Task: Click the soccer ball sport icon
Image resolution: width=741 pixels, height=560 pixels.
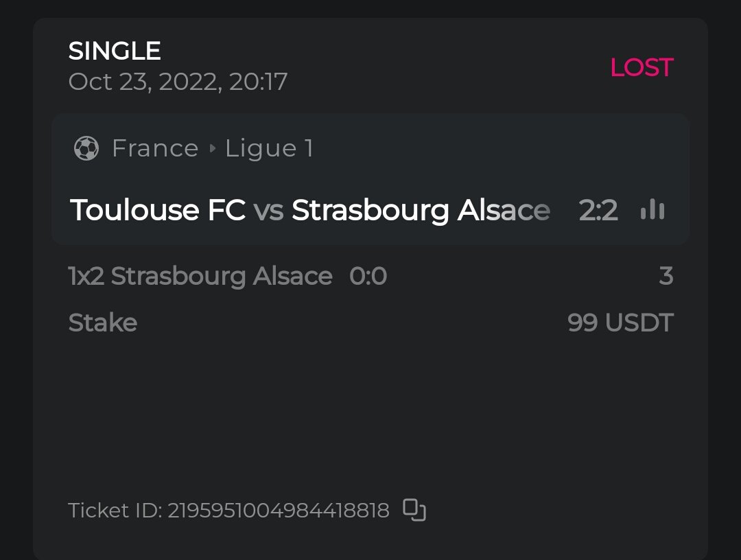Action: click(x=86, y=148)
